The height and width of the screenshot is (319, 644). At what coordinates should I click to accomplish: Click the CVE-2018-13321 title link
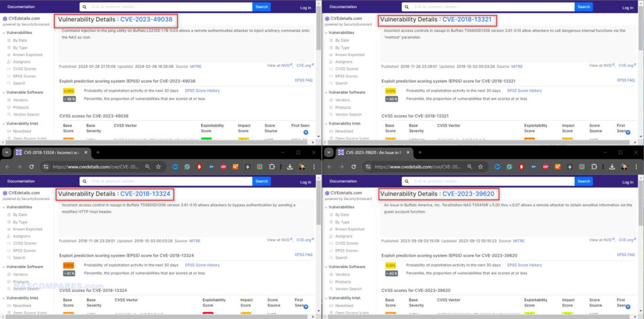[x=468, y=20]
